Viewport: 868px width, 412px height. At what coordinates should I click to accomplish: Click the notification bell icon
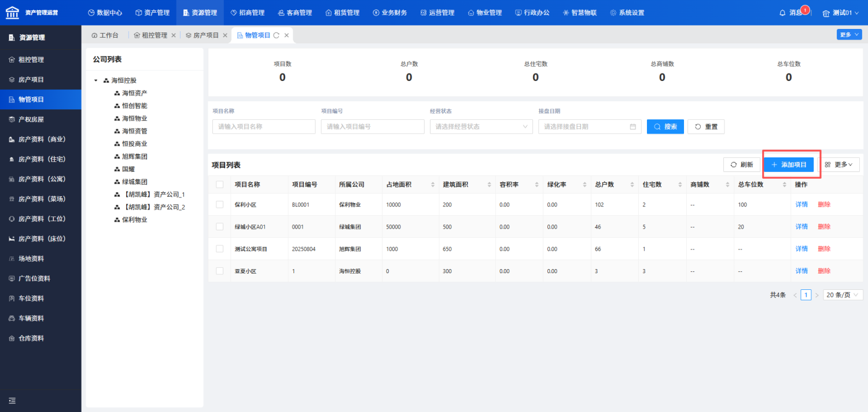782,13
